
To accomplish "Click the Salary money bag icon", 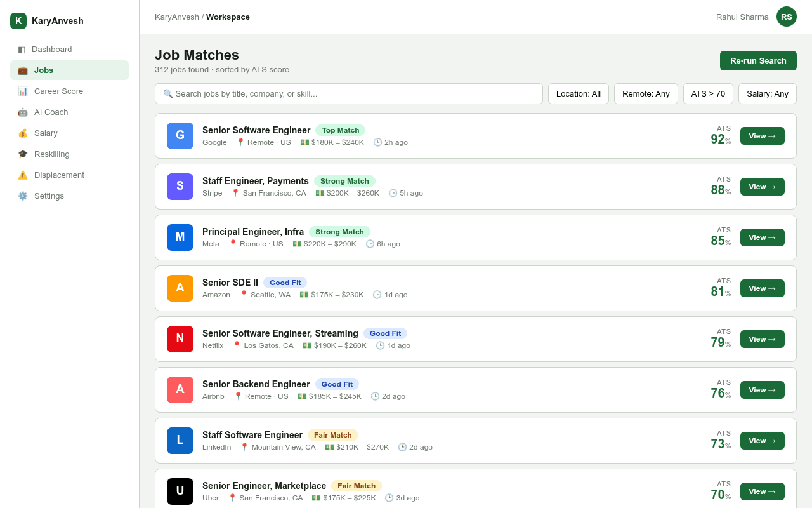I will point(23,133).
